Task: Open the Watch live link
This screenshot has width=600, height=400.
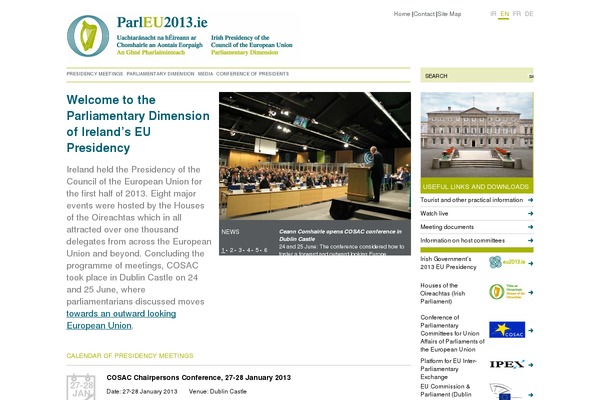Action: 434,213
